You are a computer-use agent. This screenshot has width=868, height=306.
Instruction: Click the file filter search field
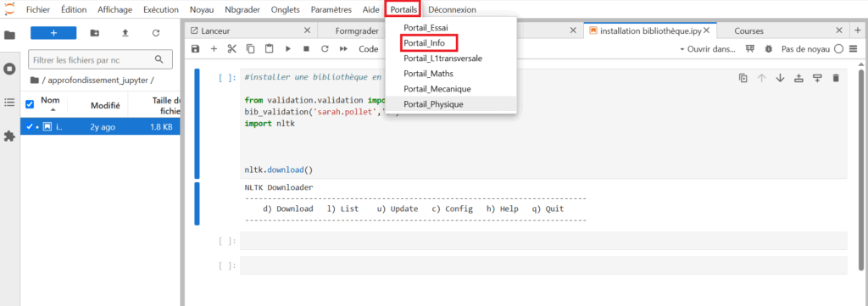100,60
